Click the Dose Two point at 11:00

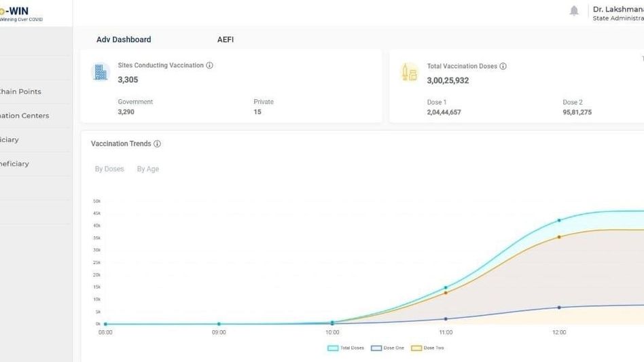tap(446, 293)
